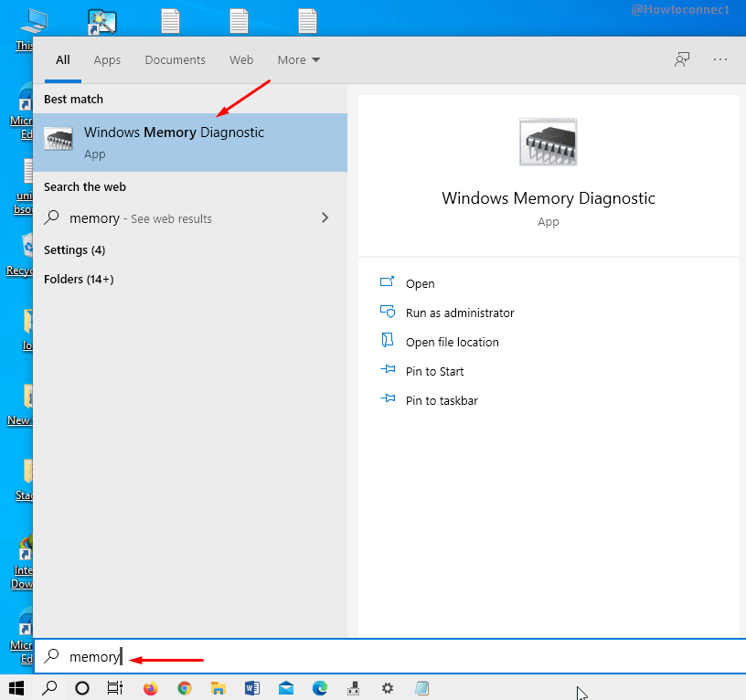Click the Best match heading

coord(73,99)
